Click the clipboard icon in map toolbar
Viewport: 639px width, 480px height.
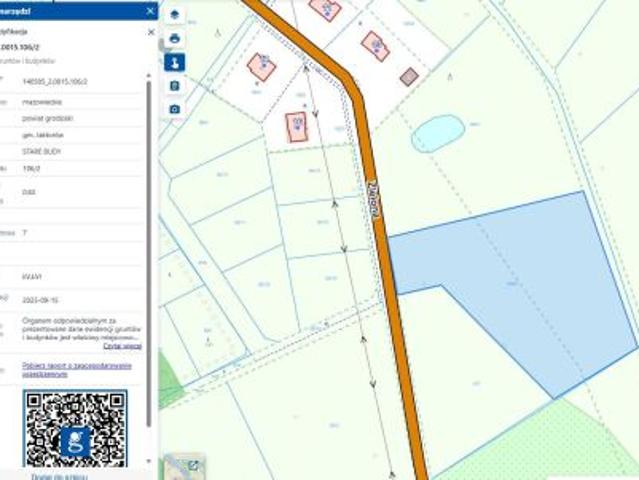174,86
